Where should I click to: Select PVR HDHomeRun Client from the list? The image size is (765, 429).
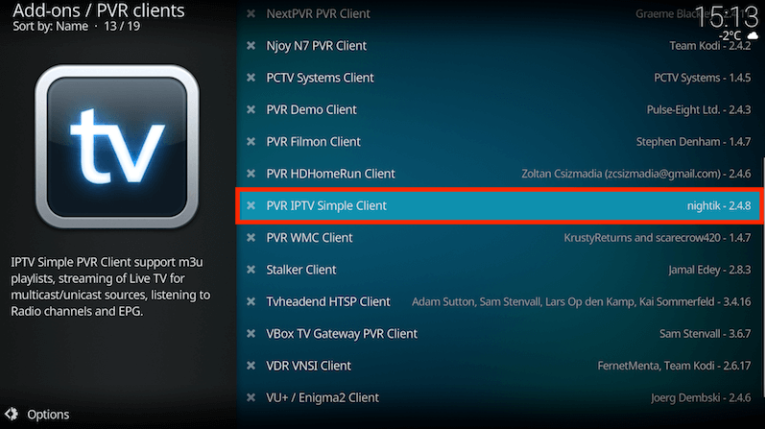(x=500, y=174)
